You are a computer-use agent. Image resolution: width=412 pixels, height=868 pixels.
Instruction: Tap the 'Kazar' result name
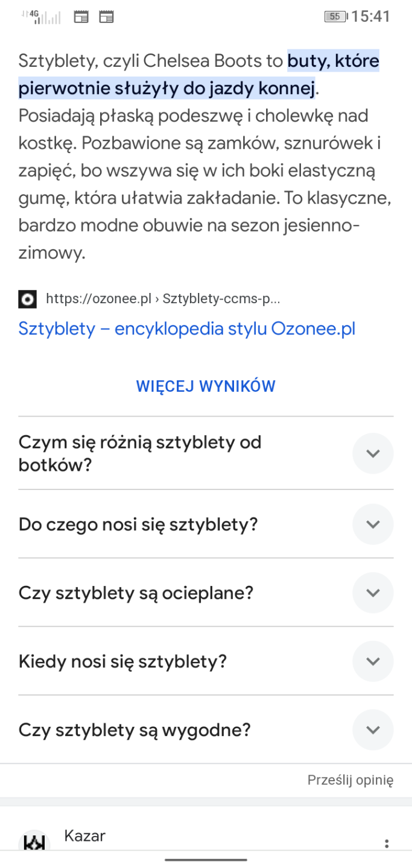84,835
